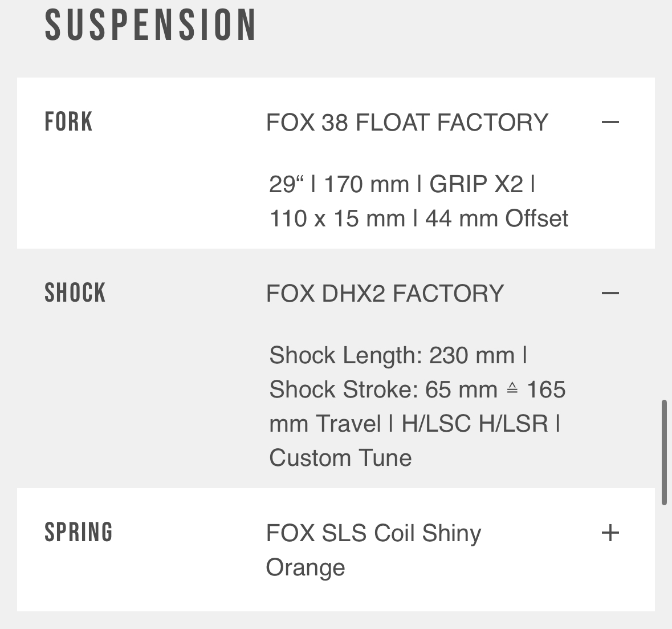672x629 pixels.
Task: Click the page vertical scrollbar thumb
Action: point(664,452)
